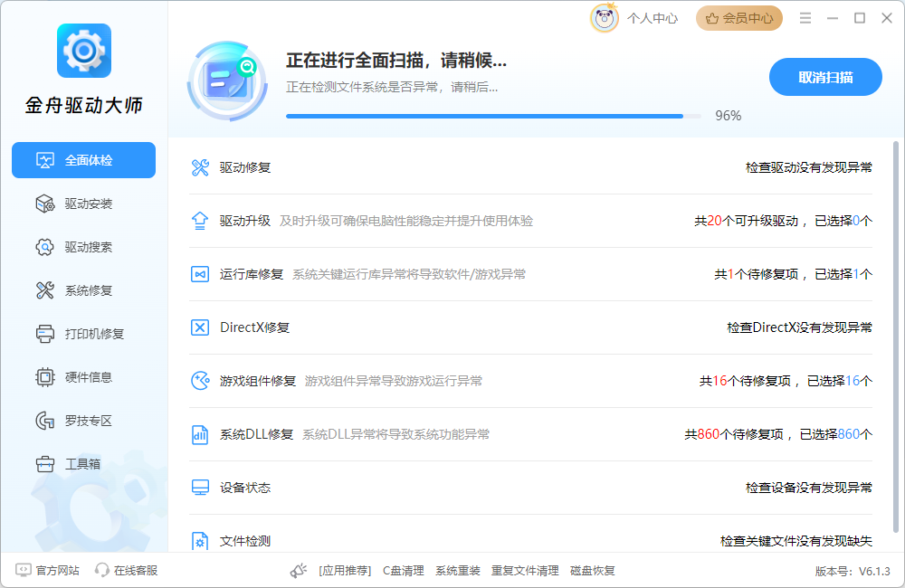
Task: Open 个人中心 personal center
Action: (x=653, y=18)
